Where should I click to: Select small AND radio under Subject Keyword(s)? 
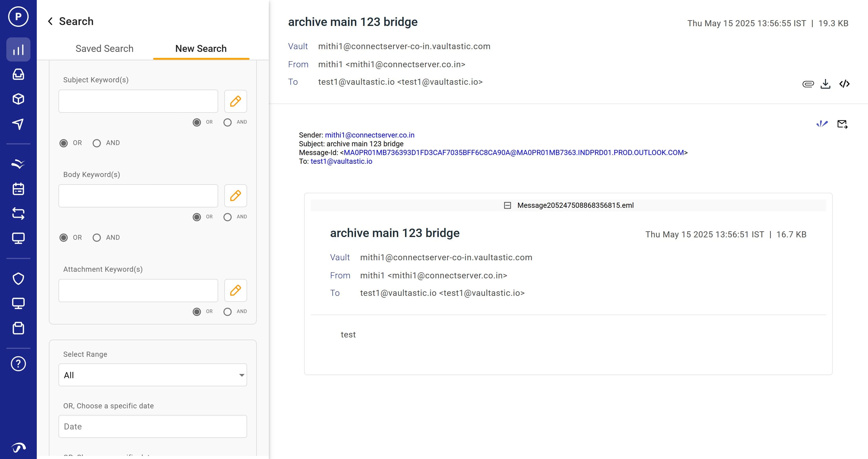pyautogui.click(x=228, y=122)
